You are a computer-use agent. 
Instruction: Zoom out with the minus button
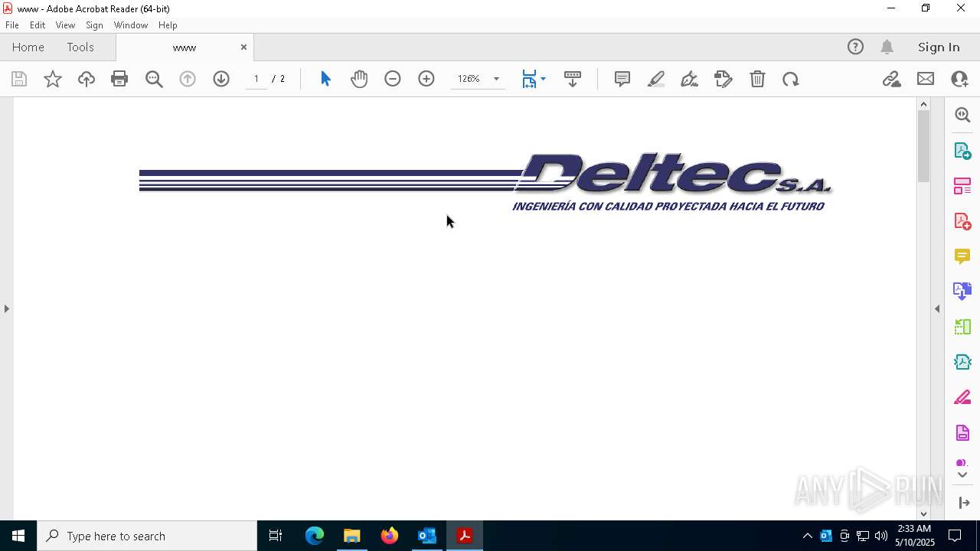point(393,79)
